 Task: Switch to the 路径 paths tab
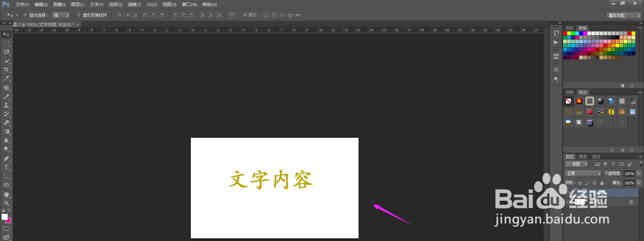click(596, 157)
